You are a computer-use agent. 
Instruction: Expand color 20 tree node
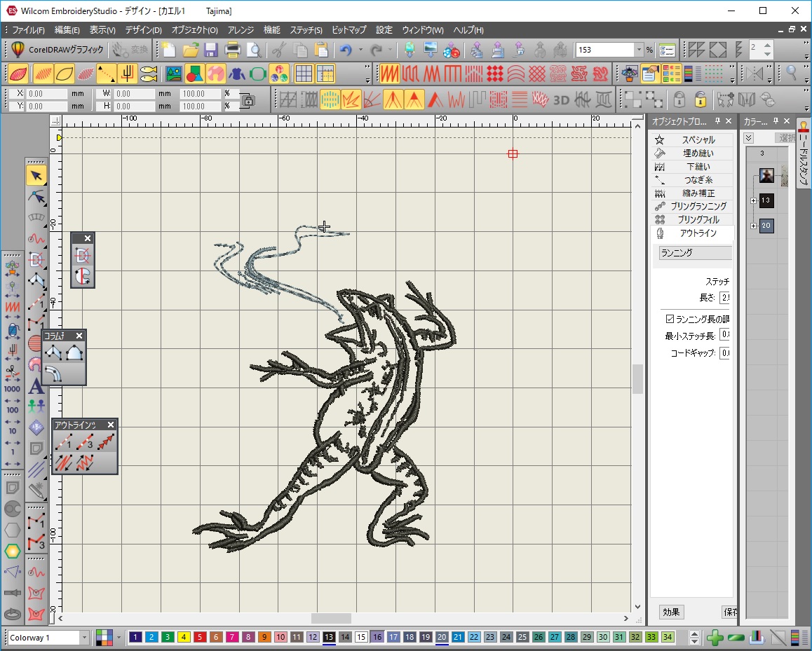click(754, 226)
